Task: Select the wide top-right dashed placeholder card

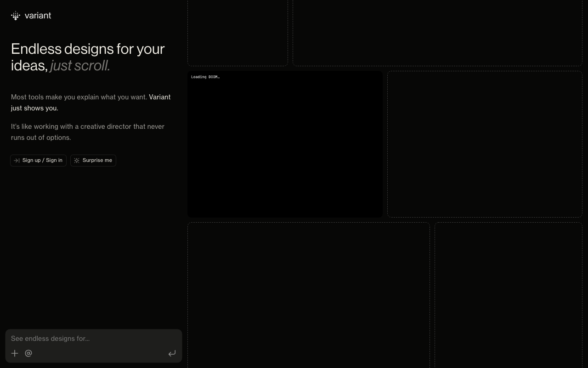Action: pyautogui.click(x=437, y=32)
